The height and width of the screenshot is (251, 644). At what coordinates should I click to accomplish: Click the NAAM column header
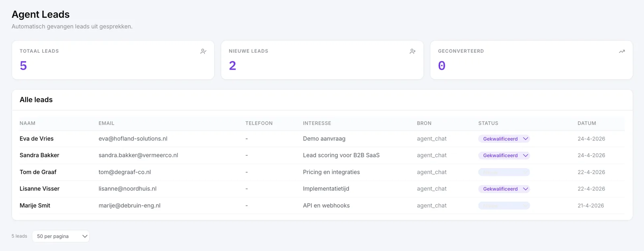[27, 123]
